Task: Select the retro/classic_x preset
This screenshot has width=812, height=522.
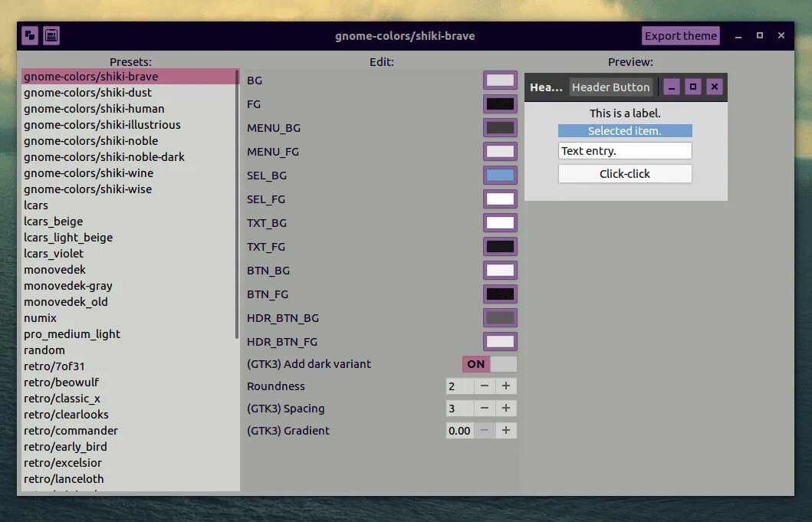Action: point(129,398)
